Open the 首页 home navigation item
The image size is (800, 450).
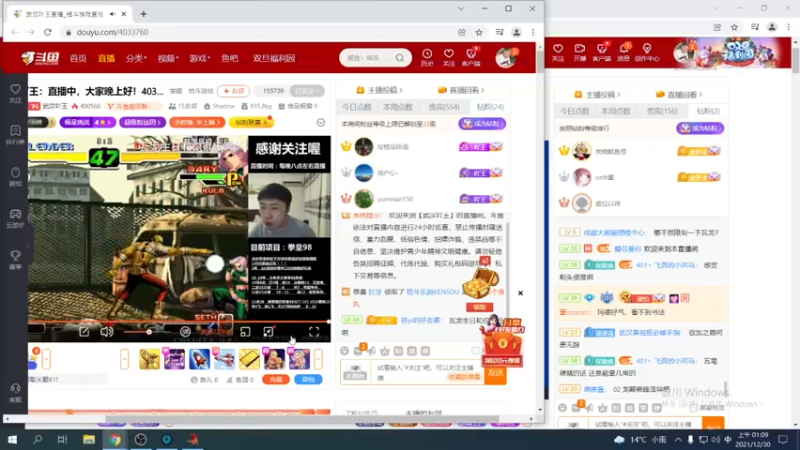[78, 58]
